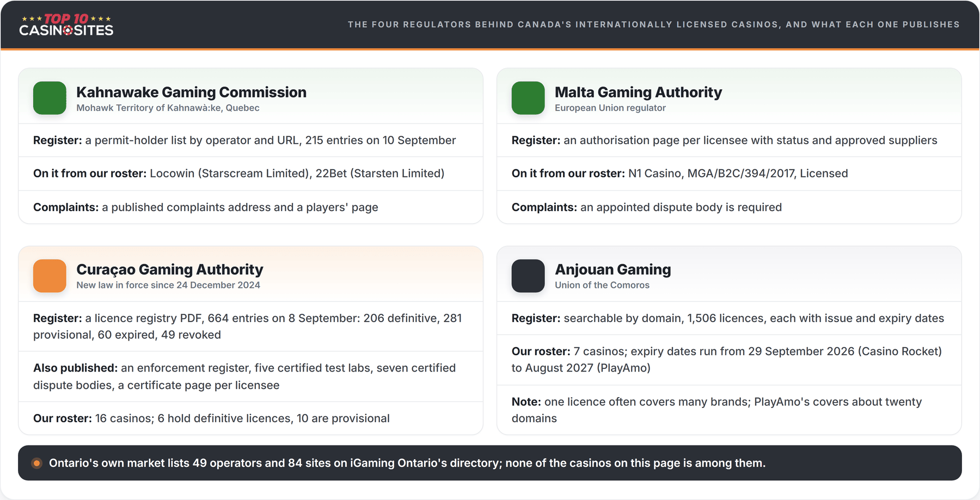980x500 pixels.
Task: Click the 'Union of the Comoros' subtitle
Action: [602, 285]
